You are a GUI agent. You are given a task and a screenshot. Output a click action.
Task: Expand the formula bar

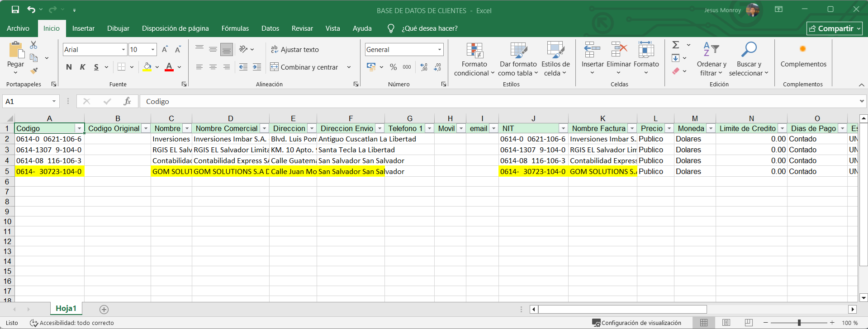point(862,101)
